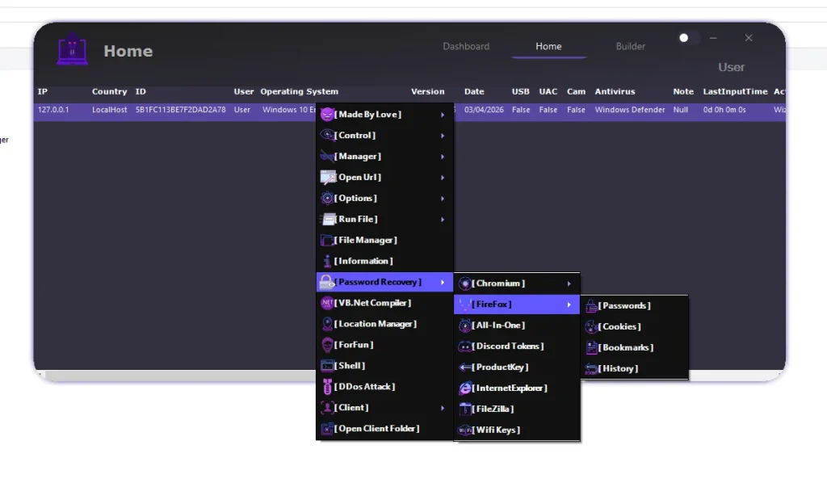Screen dimensions: 827x504
Task: Click the Chromium browser icon in the submenu
Action: (x=465, y=283)
